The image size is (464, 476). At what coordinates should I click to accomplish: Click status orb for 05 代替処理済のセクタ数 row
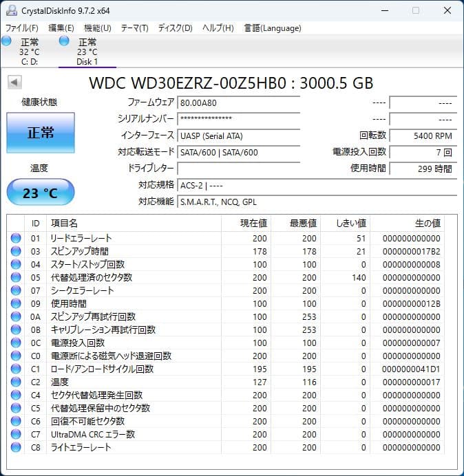coord(16,277)
